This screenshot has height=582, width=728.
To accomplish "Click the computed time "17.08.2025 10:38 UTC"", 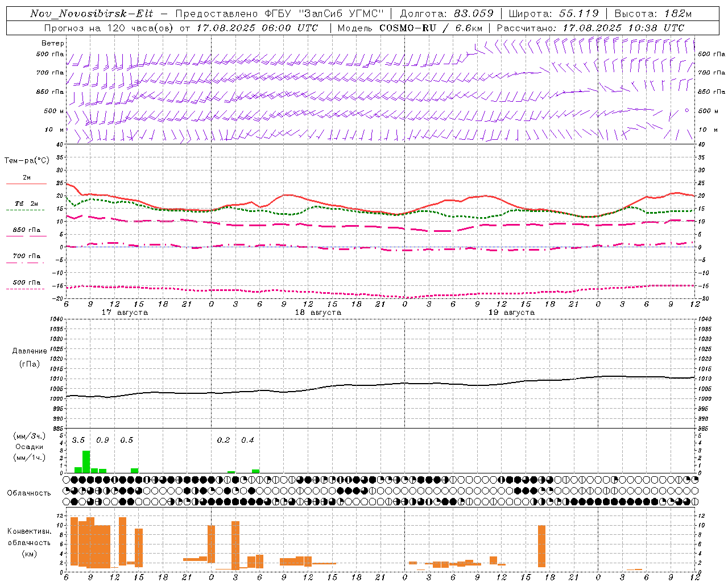I will coord(623,28).
